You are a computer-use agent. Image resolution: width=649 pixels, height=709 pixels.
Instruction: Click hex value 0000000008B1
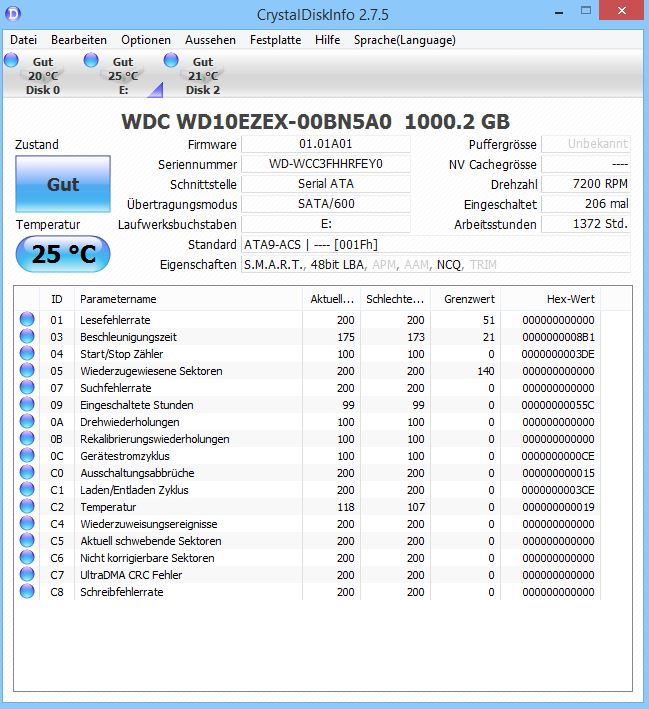pyautogui.click(x=558, y=337)
